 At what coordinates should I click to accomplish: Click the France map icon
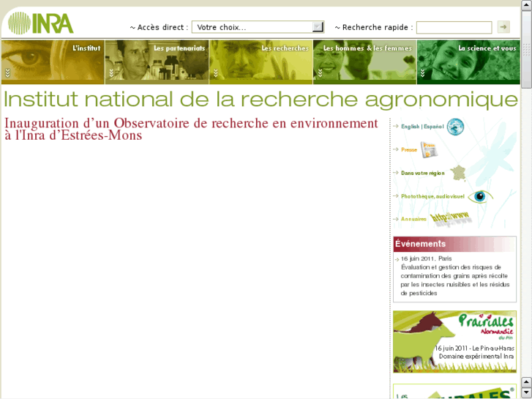point(457,174)
